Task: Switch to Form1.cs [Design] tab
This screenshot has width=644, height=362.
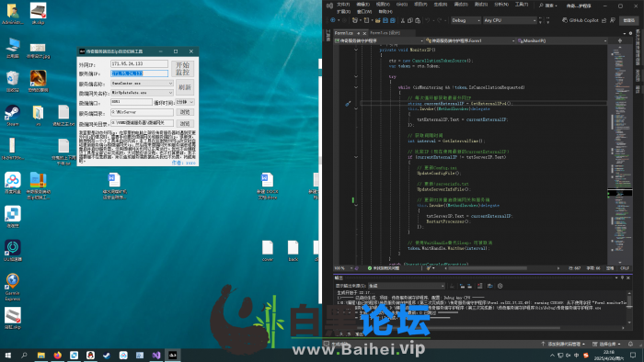Action: pos(385,33)
